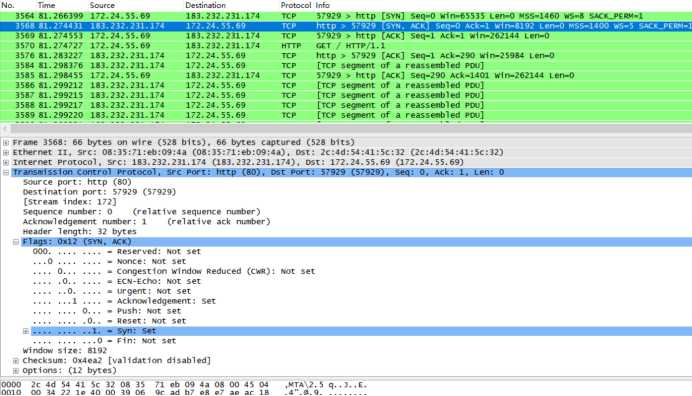Select the Stream index: 172 field

[x=70, y=202]
